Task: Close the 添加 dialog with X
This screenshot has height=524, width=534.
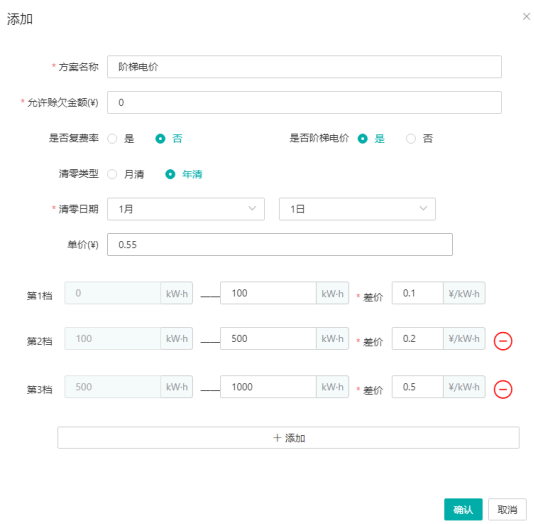Action: tap(527, 16)
